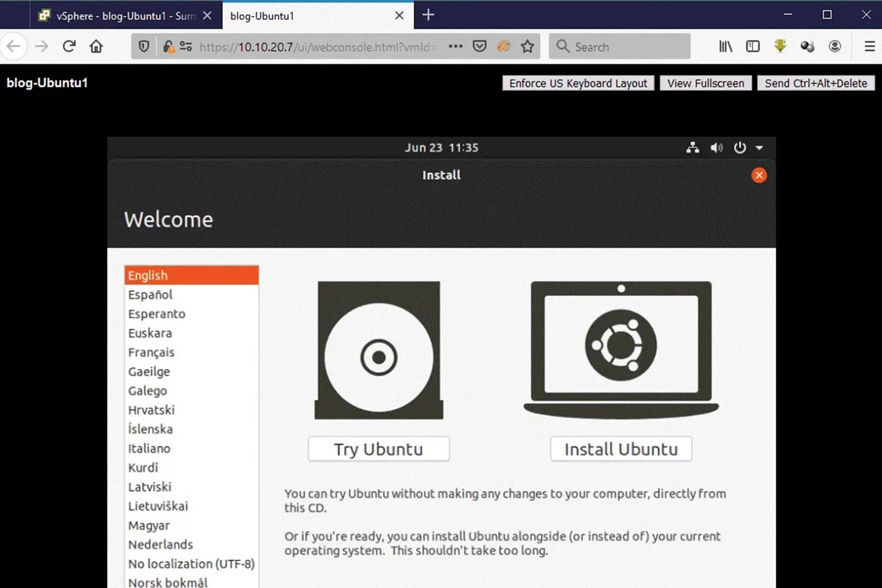Toggle the browser sidebar view
The height and width of the screenshot is (588, 882).
click(x=752, y=46)
